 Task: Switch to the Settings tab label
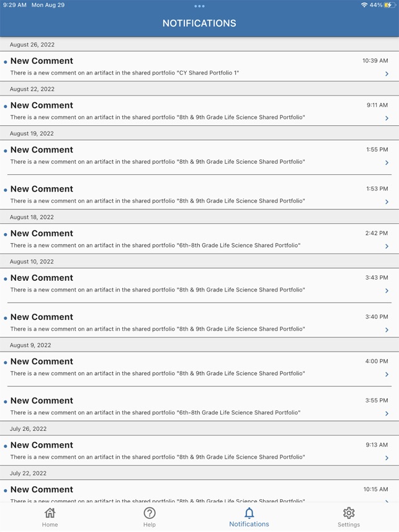(x=349, y=525)
